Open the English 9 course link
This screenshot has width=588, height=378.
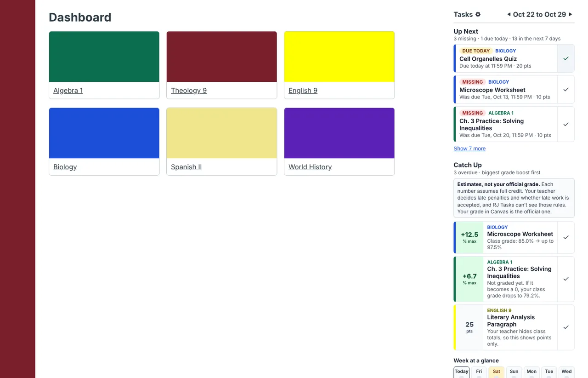click(303, 91)
